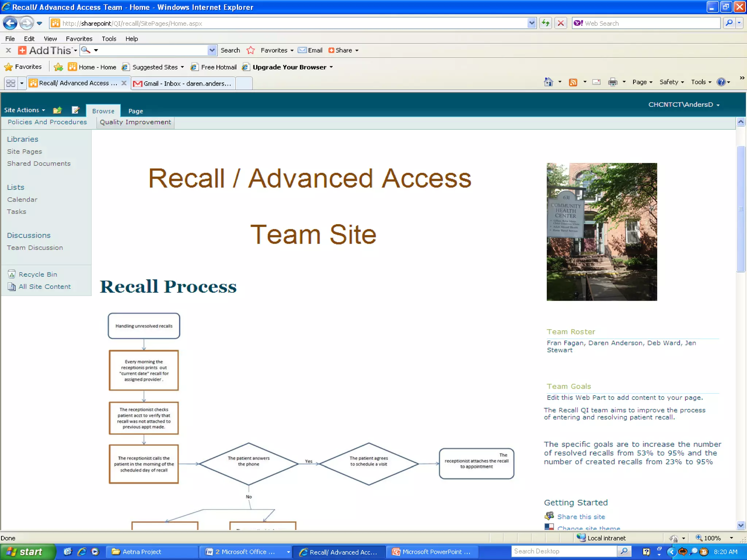The width and height of the screenshot is (747, 560).
Task: Open the Navigate Up folder icon
Action: (57, 110)
